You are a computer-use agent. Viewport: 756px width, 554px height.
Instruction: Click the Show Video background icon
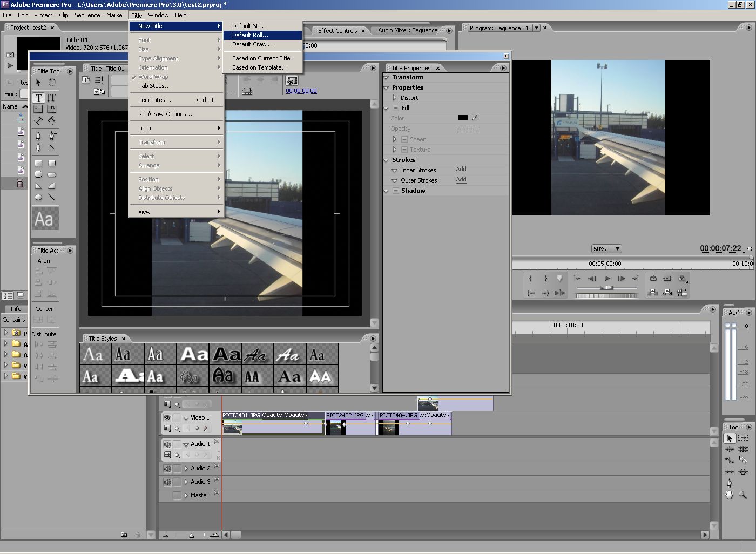[x=292, y=80]
